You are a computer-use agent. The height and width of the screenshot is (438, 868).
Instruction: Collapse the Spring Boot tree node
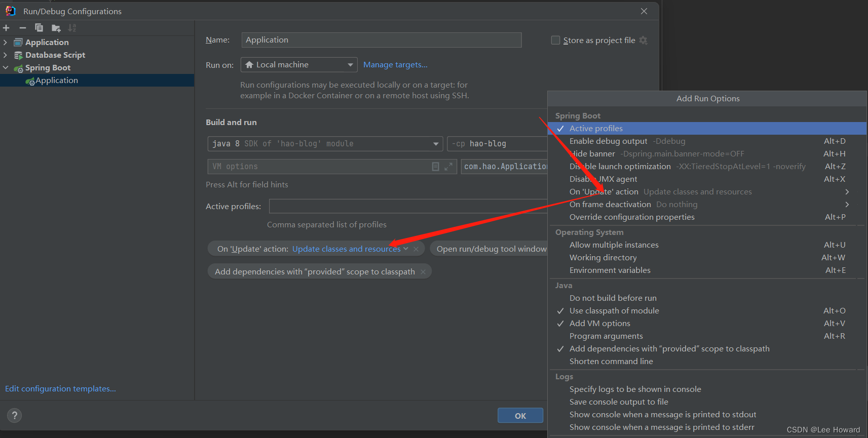6,68
